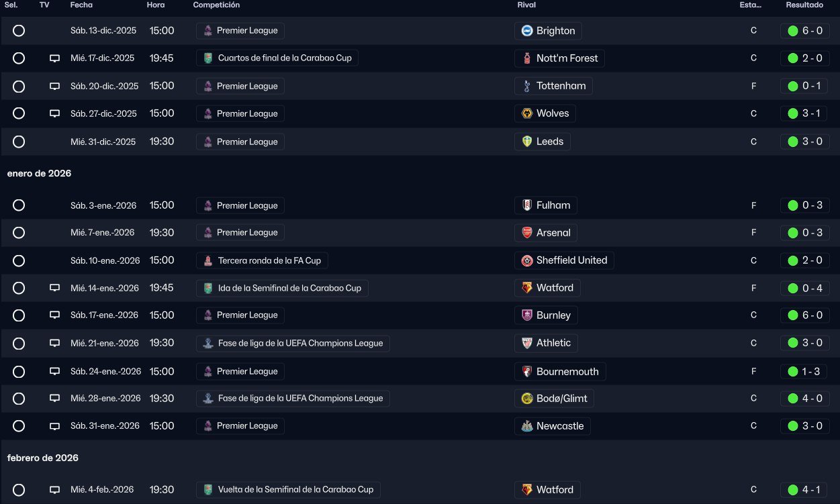The width and height of the screenshot is (840, 504).
Task: Click the Arsenal club crest
Action: pos(527,233)
